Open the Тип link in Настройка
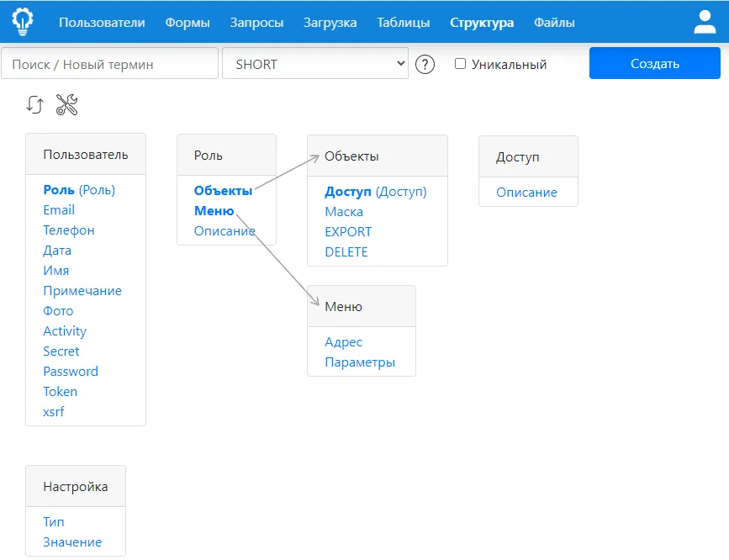729x560 pixels. [x=54, y=522]
